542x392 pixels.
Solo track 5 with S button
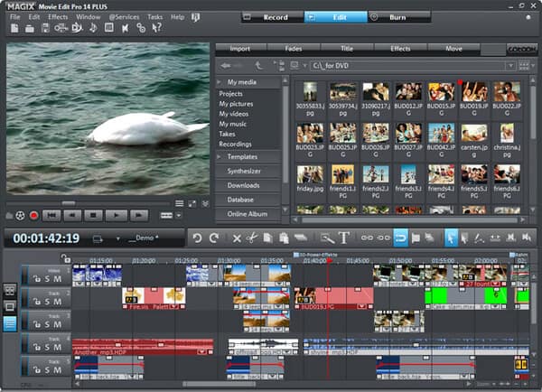[x=47, y=370]
